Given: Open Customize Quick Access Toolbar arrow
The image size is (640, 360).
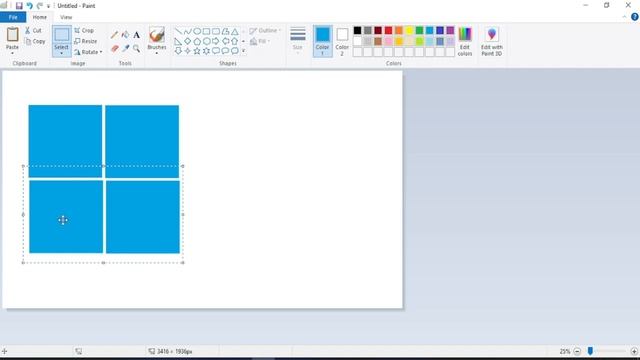Looking at the screenshot, I should [48, 6].
